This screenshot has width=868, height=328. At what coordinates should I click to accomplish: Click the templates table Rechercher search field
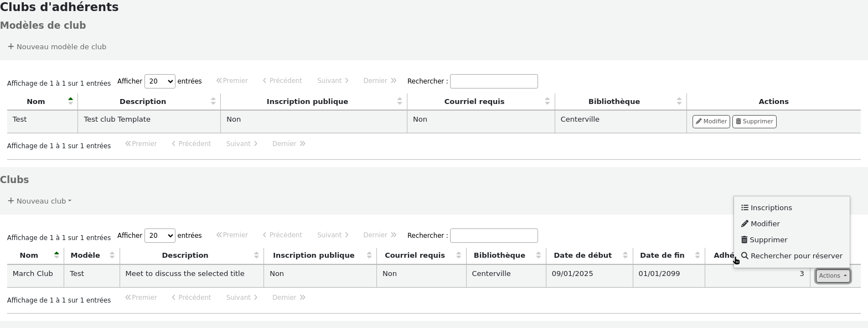pos(494,81)
